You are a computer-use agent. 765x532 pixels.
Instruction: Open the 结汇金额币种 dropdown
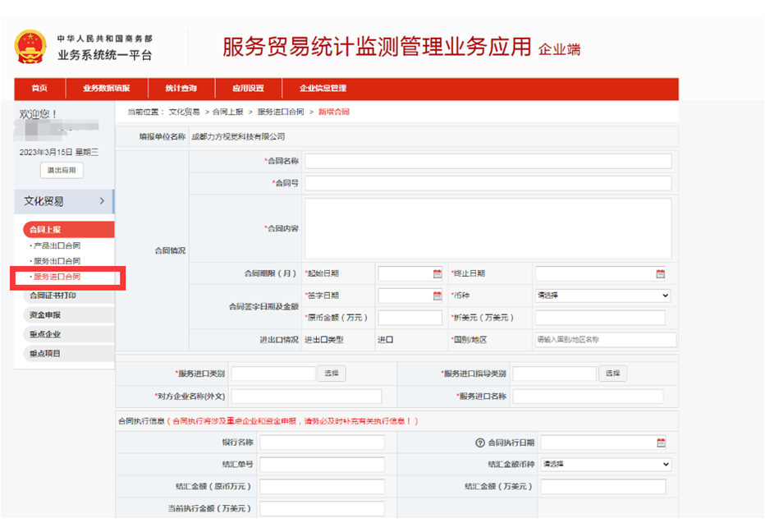[x=605, y=465]
